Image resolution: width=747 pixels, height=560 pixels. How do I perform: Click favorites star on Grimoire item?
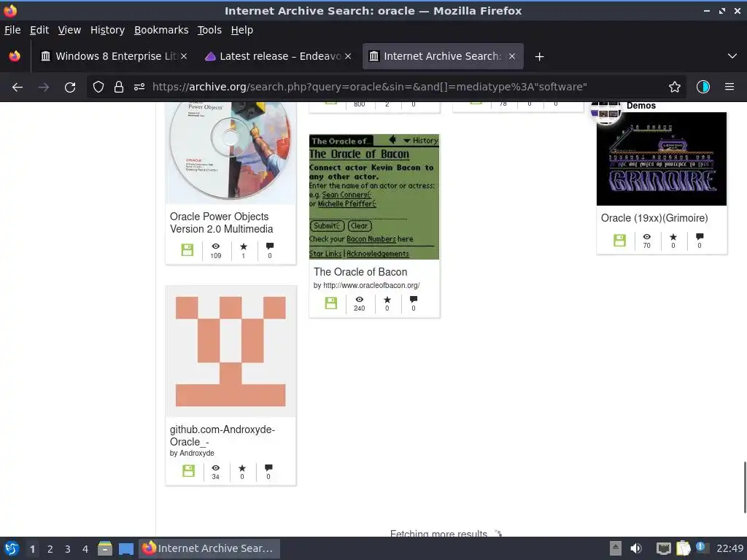coord(673,237)
